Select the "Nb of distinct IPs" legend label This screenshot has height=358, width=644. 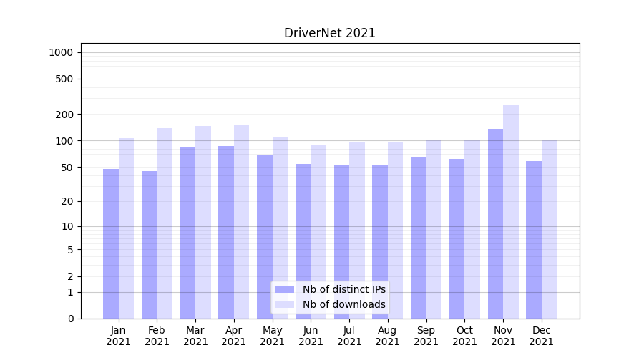tap(343, 289)
